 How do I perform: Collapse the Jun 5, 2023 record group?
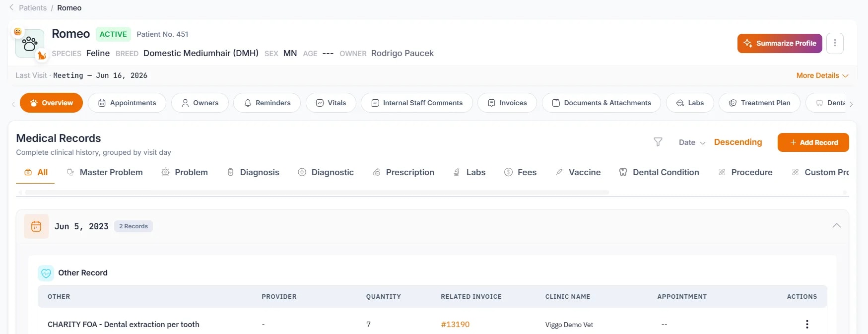pyautogui.click(x=837, y=226)
